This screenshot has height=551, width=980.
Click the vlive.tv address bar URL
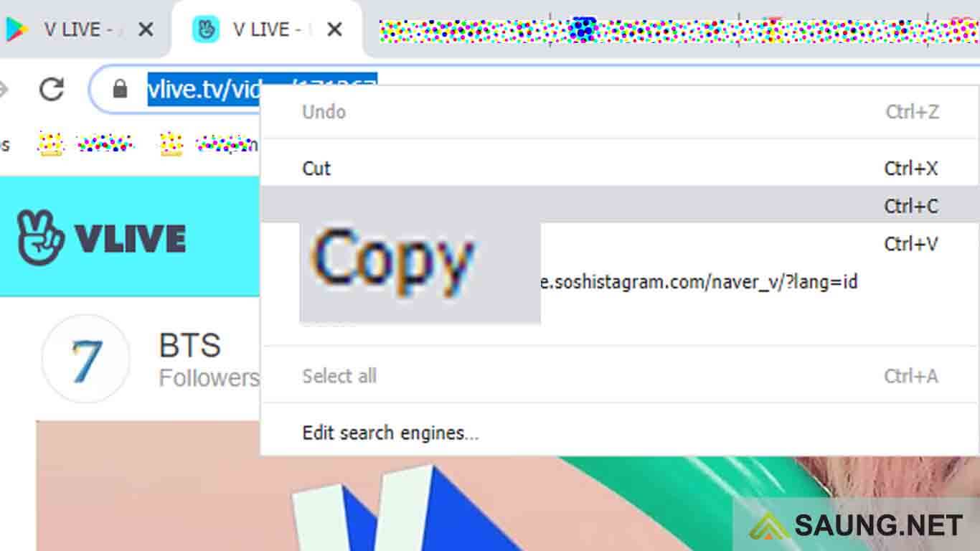click(x=263, y=89)
